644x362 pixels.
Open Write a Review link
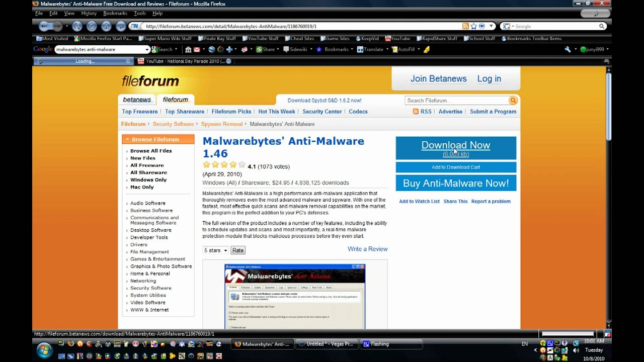[x=367, y=249]
